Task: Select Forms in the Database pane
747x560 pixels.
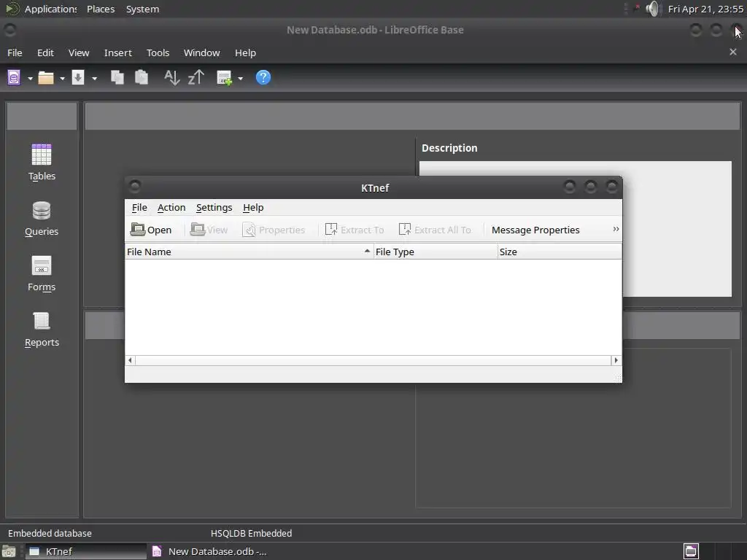Action: click(42, 274)
